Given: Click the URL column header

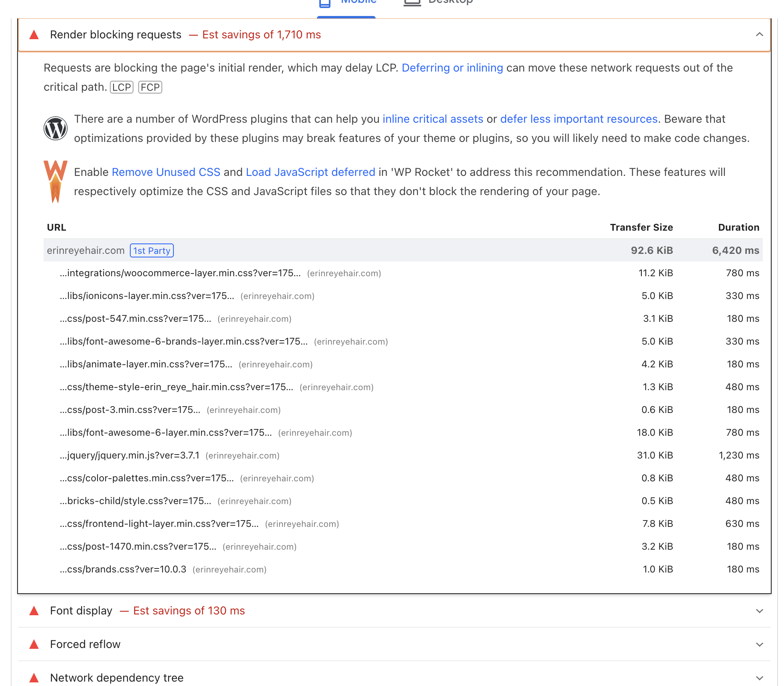Looking at the screenshot, I should (x=57, y=227).
